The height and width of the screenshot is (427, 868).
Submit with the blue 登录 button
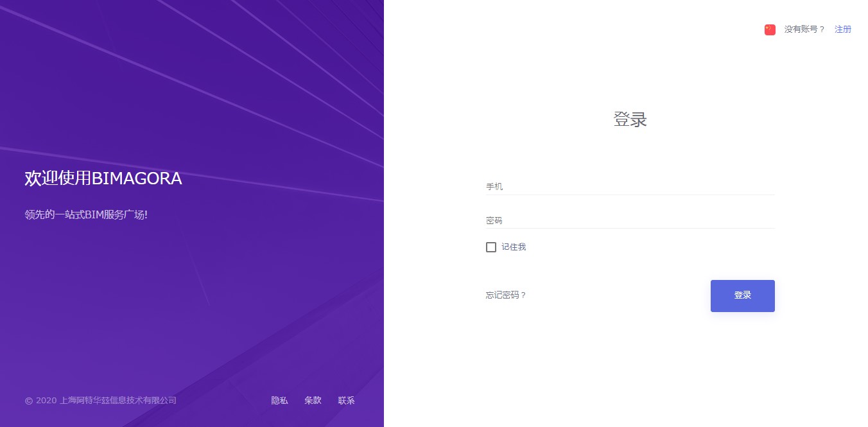[x=743, y=296]
